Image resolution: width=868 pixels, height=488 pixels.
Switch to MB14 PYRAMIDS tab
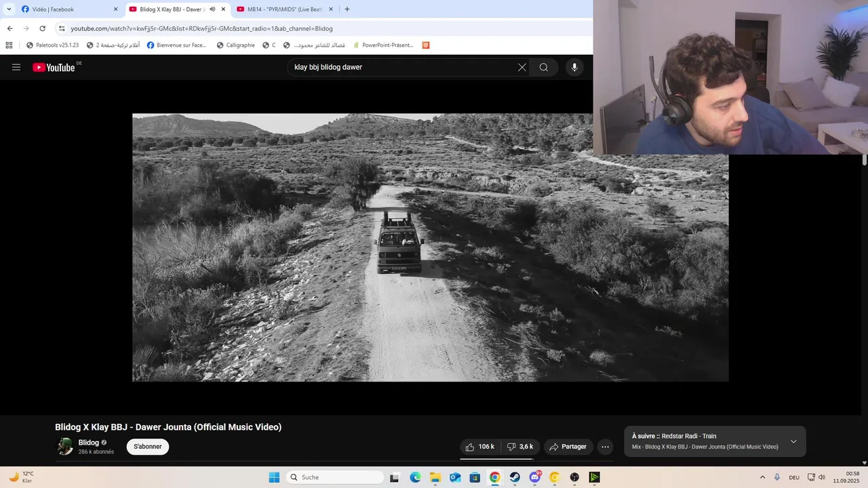285,9
